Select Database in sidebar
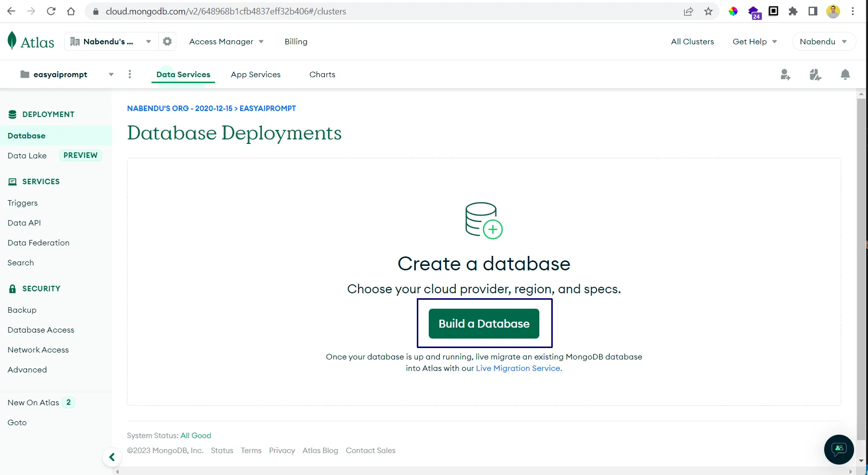Screen dimensions: 868x475 pos(56,135)
